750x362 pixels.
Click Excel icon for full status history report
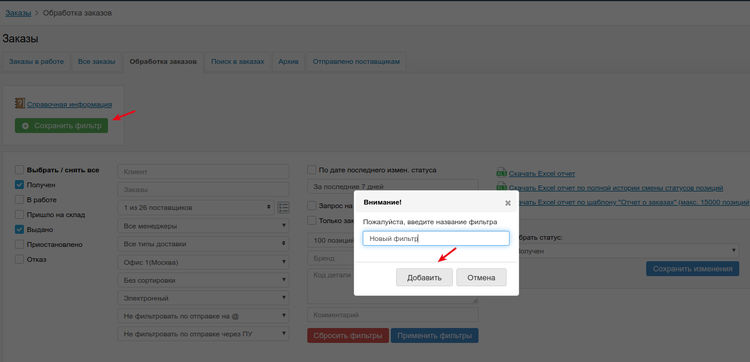[501, 187]
